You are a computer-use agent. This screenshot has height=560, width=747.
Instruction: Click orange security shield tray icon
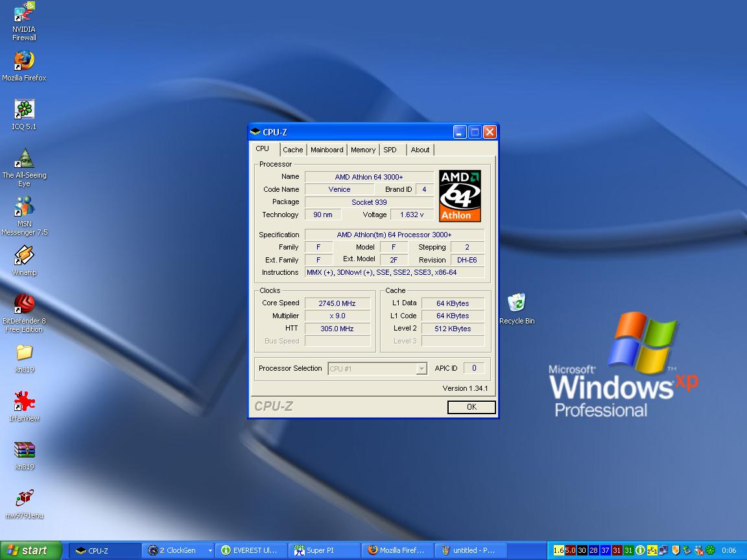(676, 550)
